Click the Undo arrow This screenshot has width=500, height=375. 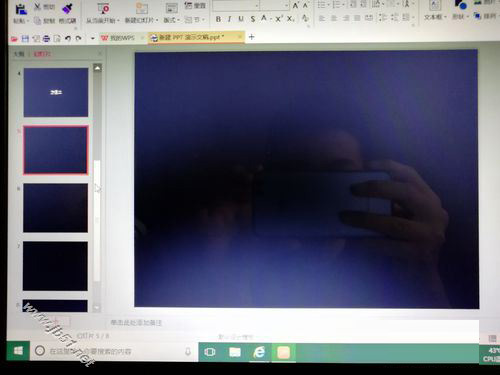pos(68,38)
